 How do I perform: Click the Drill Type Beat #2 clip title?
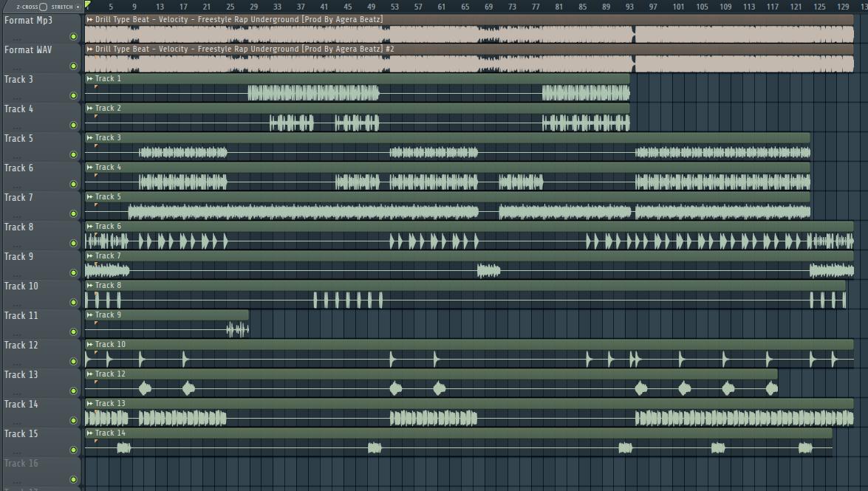coord(244,49)
